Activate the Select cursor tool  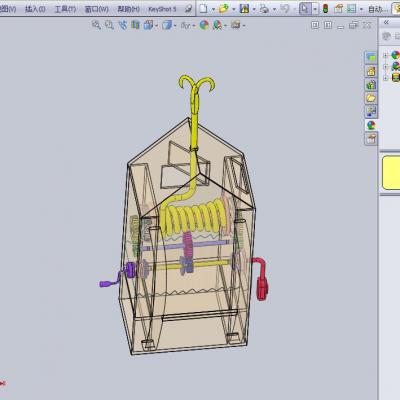pyautogui.click(x=305, y=9)
